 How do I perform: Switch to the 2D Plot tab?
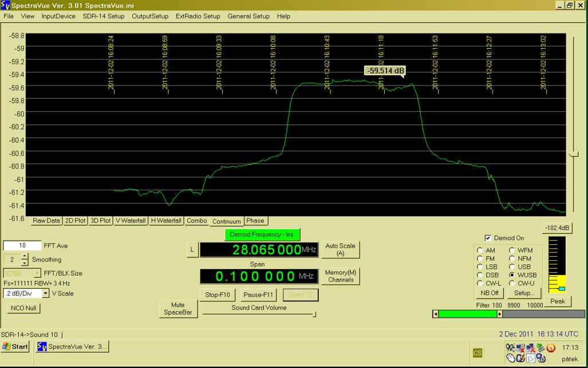(x=76, y=221)
